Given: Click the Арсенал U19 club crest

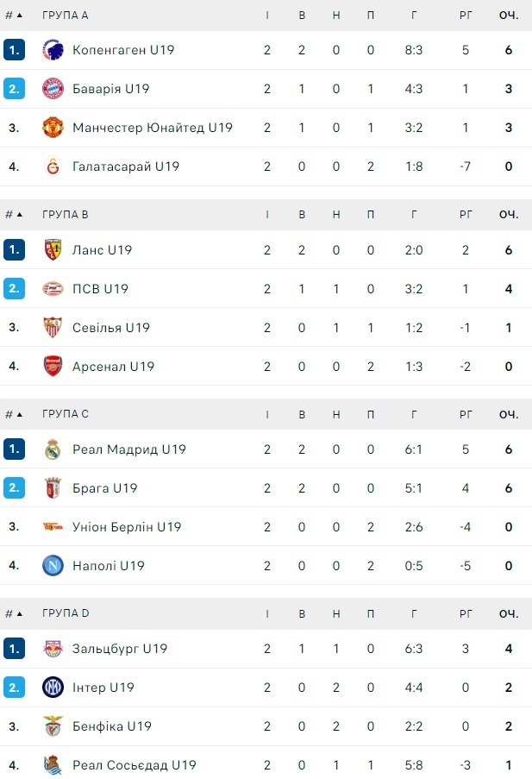Looking at the screenshot, I should (x=53, y=367).
